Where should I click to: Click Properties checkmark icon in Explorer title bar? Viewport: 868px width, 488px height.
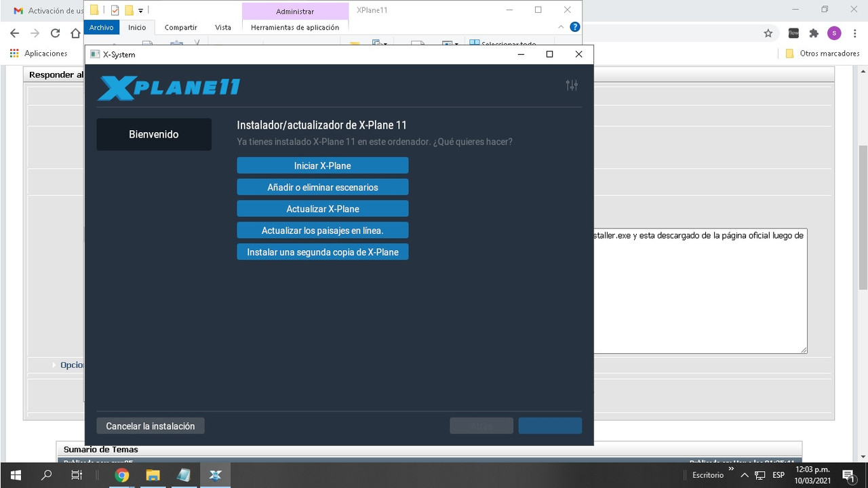pyautogui.click(x=115, y=10)
